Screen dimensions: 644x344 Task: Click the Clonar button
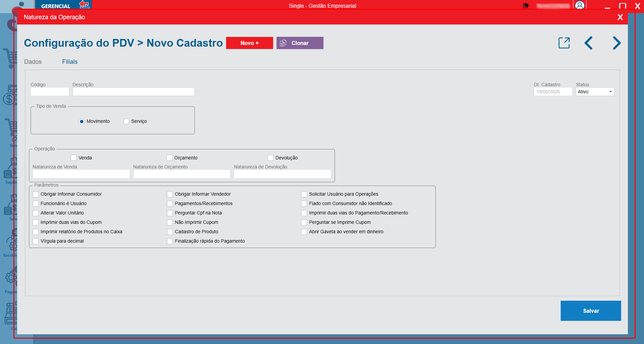pyautogui.click(x=300, y=43)
